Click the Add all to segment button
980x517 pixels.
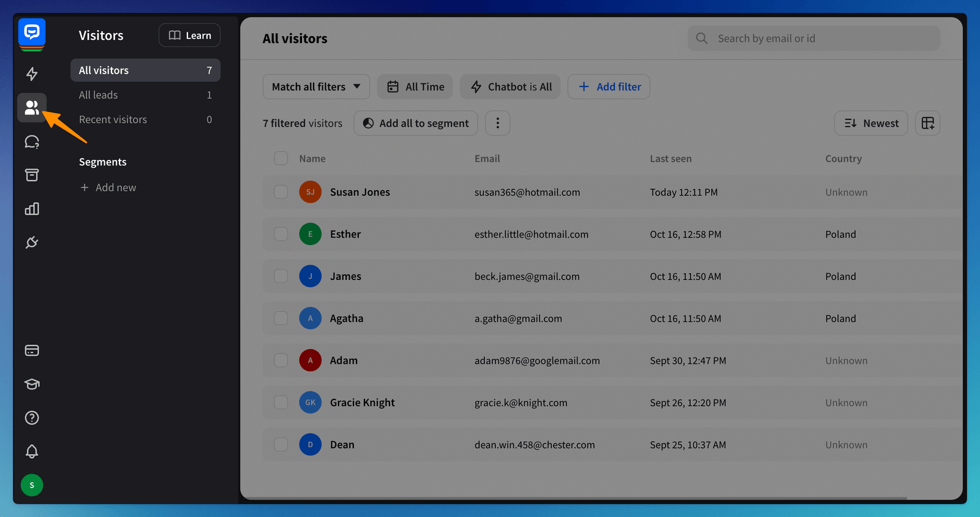tap(416, 123)
